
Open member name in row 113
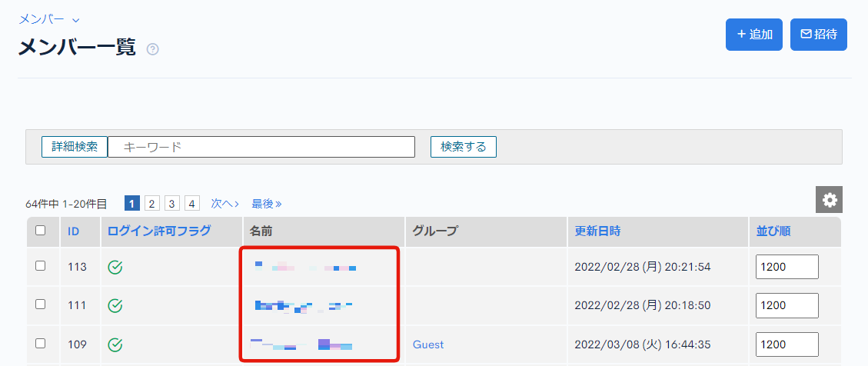pyautogui.click(x=305, y=267)
